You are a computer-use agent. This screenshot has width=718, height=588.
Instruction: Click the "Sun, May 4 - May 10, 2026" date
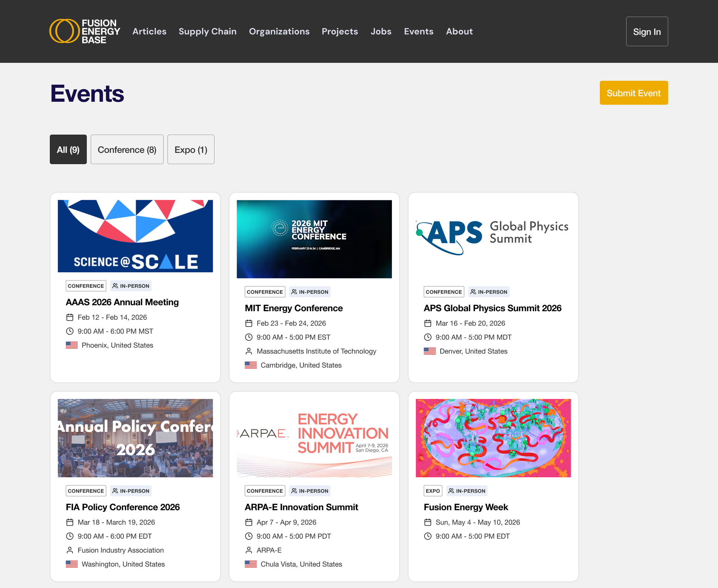click(478, 523)
